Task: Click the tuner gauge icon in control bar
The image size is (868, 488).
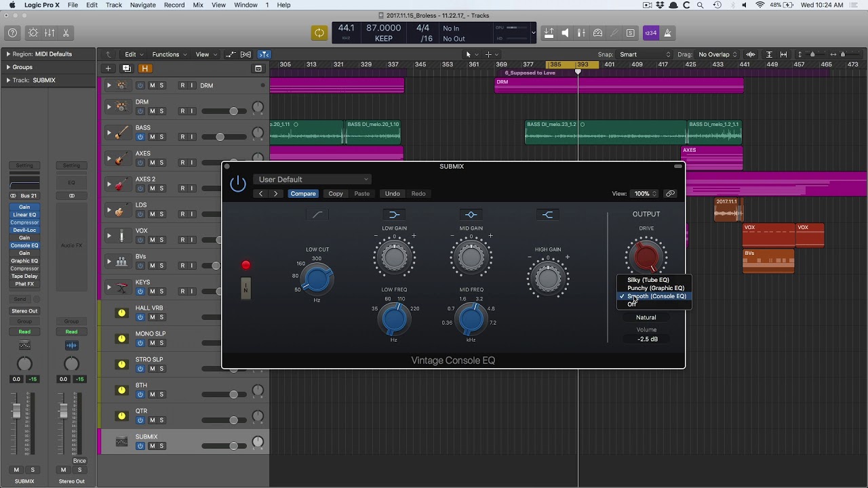Action: point(597,33)
